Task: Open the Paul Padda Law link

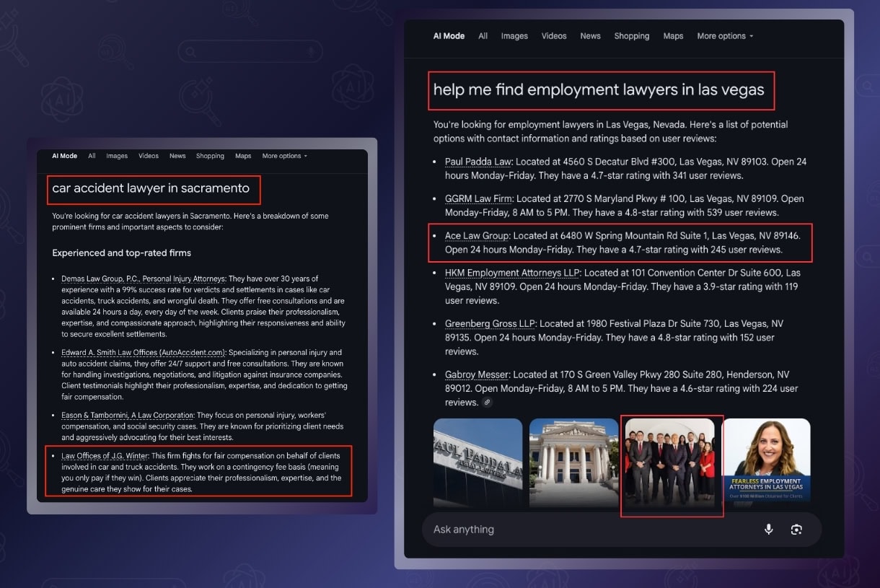Action: pos(478,162)
